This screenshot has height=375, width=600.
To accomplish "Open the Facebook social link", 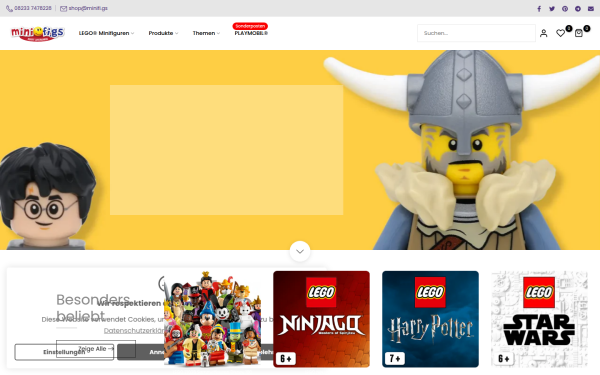I will coord(539,8).
